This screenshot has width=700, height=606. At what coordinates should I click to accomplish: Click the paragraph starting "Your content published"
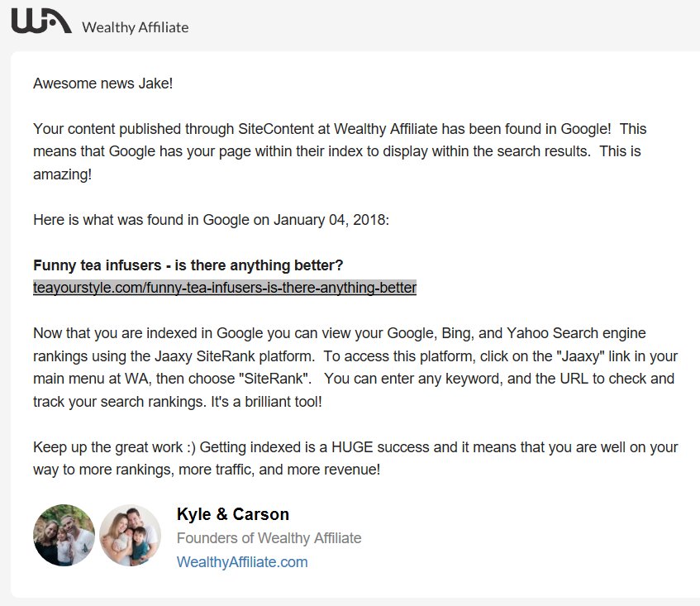coord(339,151)
